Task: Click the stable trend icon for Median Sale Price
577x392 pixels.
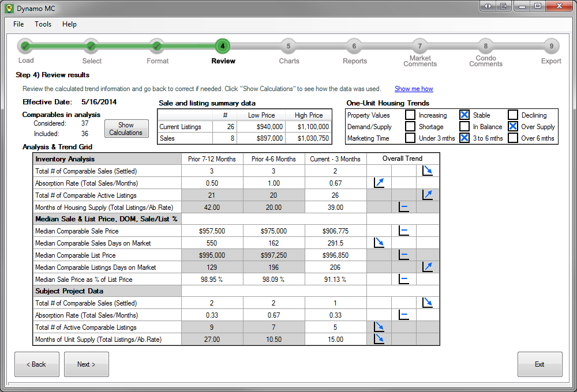Action: click(x=404, y=231)
